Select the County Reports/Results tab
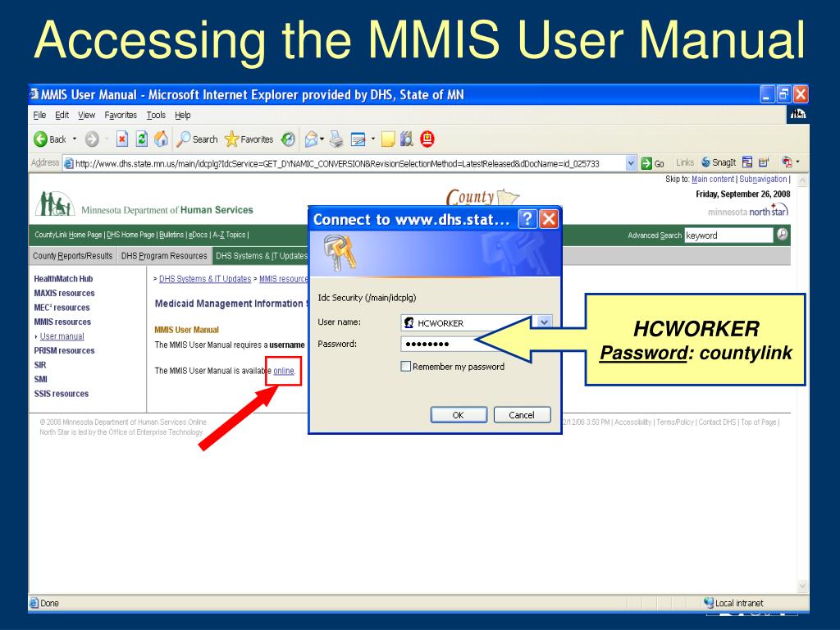This screenshot has height=630, width=840. 72,256
